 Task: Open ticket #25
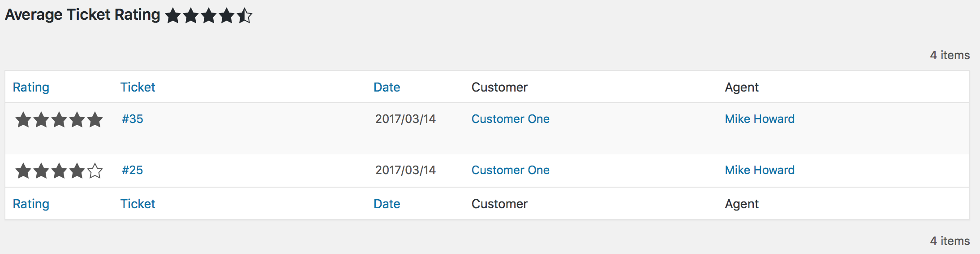click(x=133, y=170)
